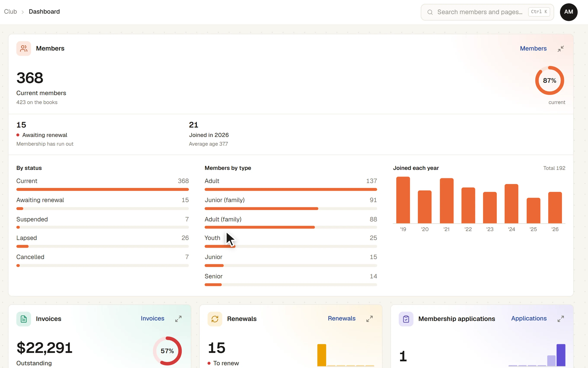
Task: Go to Club in breadcrumb
Action: coord(10,11)
